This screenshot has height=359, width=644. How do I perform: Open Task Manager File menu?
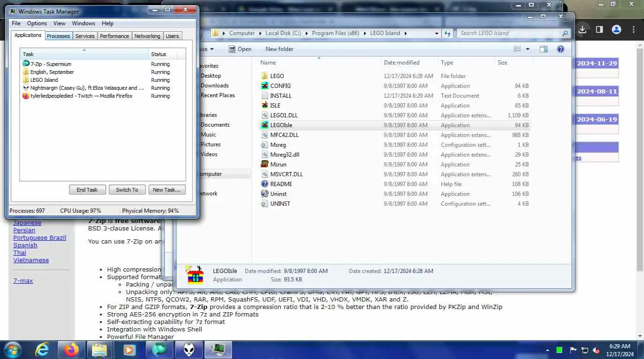click(16, 23)
